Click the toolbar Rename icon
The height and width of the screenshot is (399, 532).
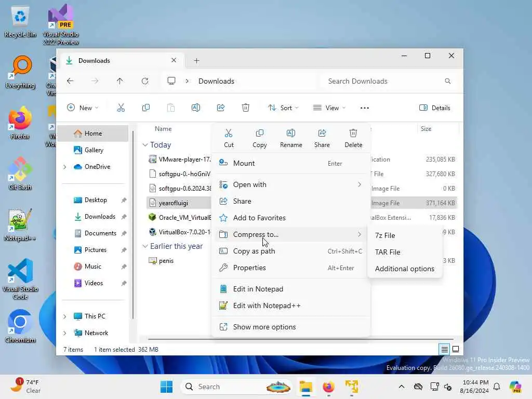[x=196, y=108]
